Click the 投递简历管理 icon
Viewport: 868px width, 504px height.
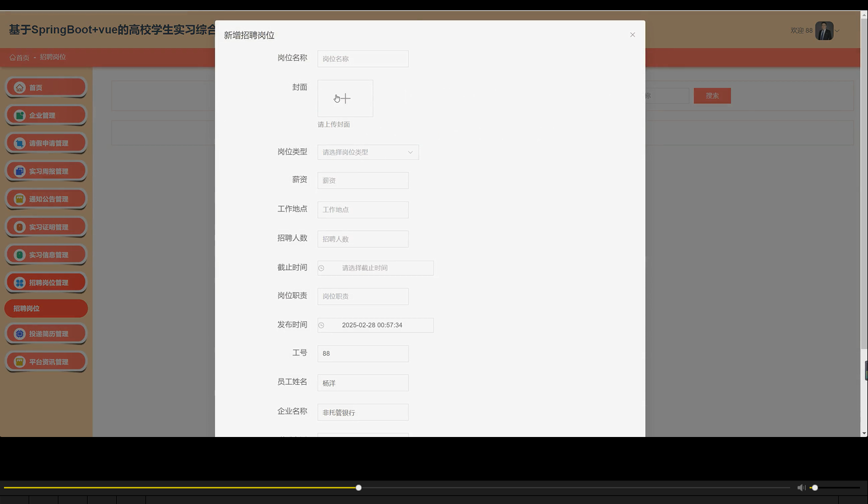pos(19,334)
